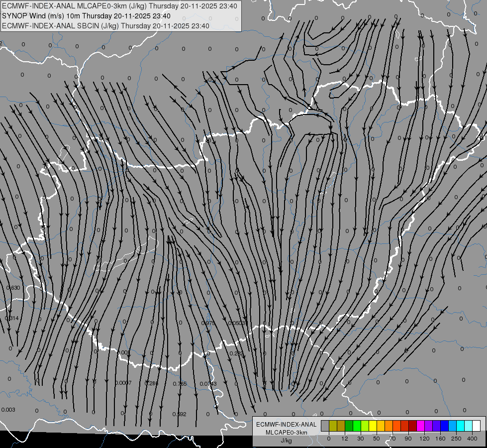This screenshot has width=487, height=448.
Task: Click the 'MLCAPE0-3km' legend title text
Action: tap(286, 433)
